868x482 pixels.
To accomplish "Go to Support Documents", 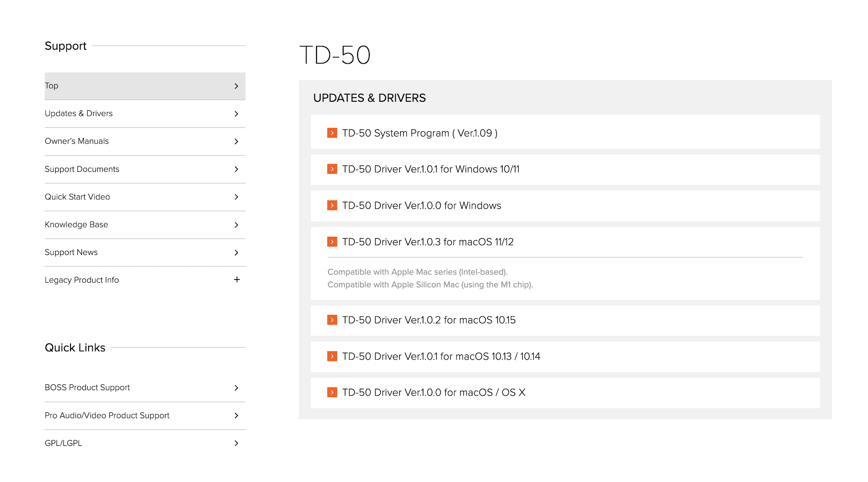I will pos(82,169).
